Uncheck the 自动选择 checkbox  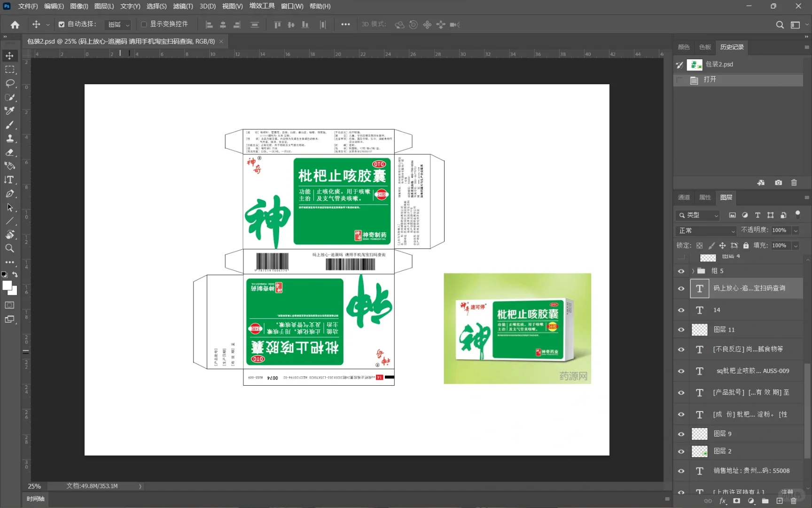(62, 24)
